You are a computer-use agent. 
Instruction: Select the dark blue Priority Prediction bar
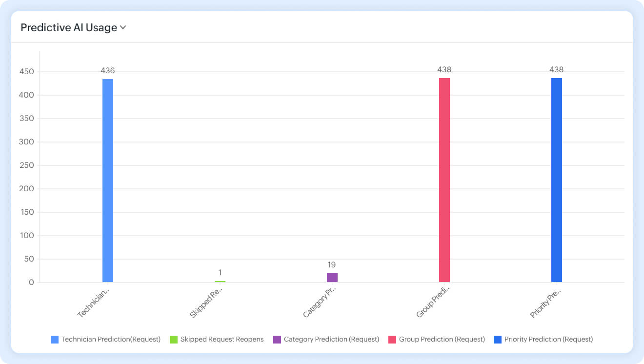pyautogui.click(x=557, y=181)
